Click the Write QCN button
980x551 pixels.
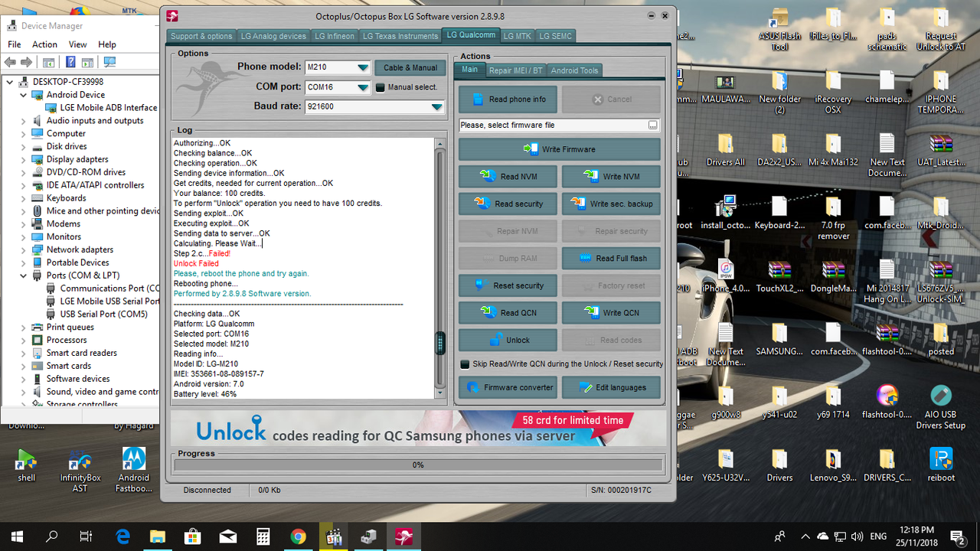(x=611, y=312)
